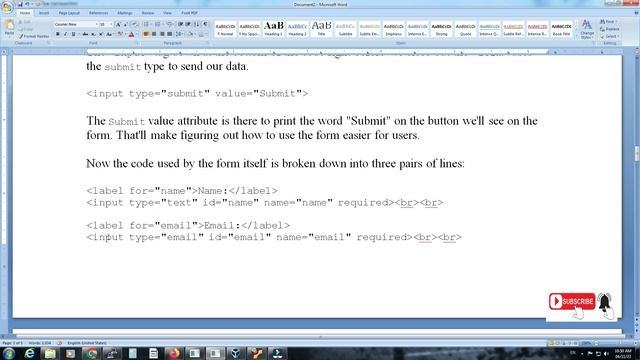Open the Page Layout tab

click(69, 13)
